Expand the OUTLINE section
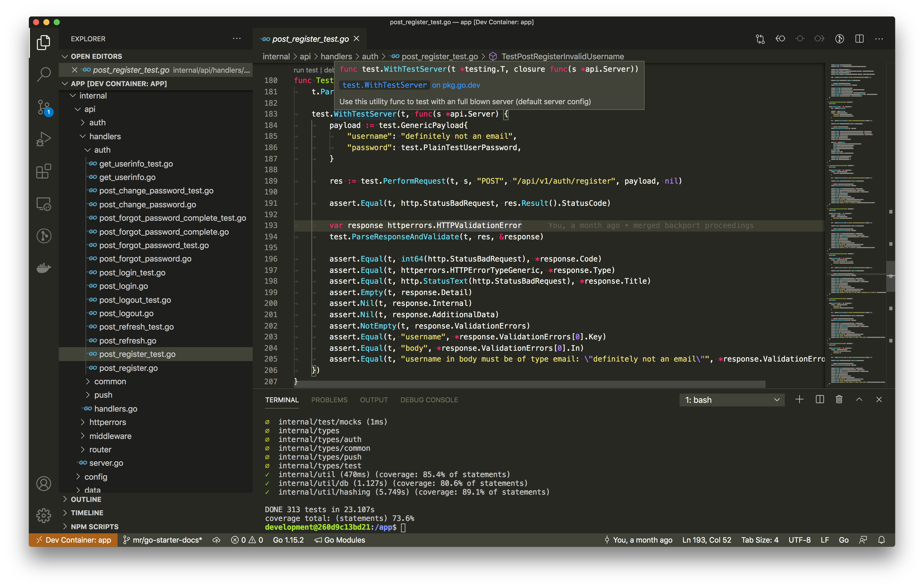This screenshot has height=588, width=924. pyautogui.click(x=86, y=499)
